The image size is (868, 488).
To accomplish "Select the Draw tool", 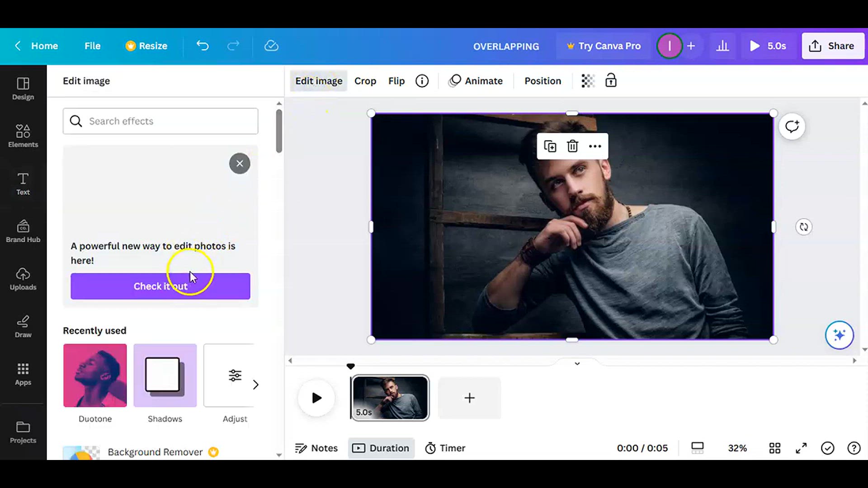I will pos(23,326).
